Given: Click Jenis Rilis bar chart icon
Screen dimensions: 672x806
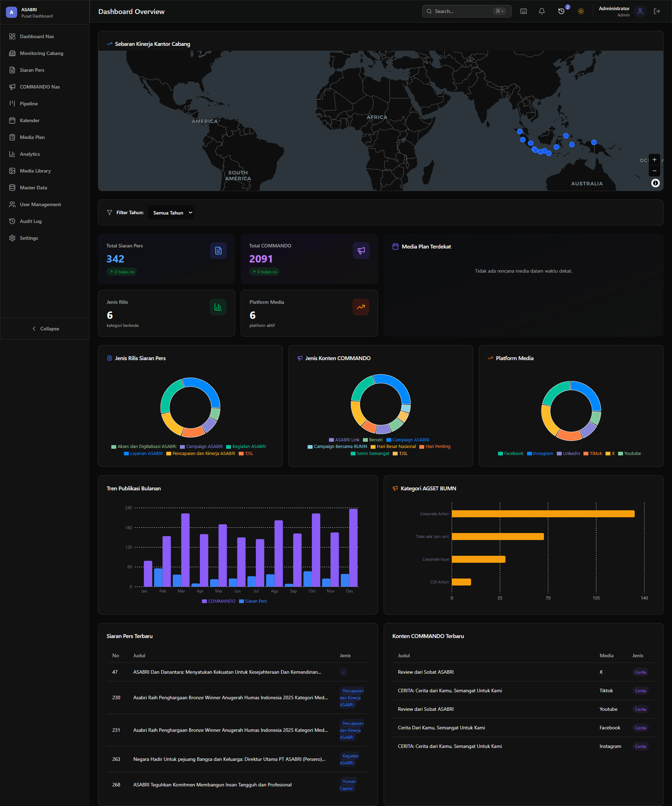Looking at the screenshot, I should (x=218, y=307).
